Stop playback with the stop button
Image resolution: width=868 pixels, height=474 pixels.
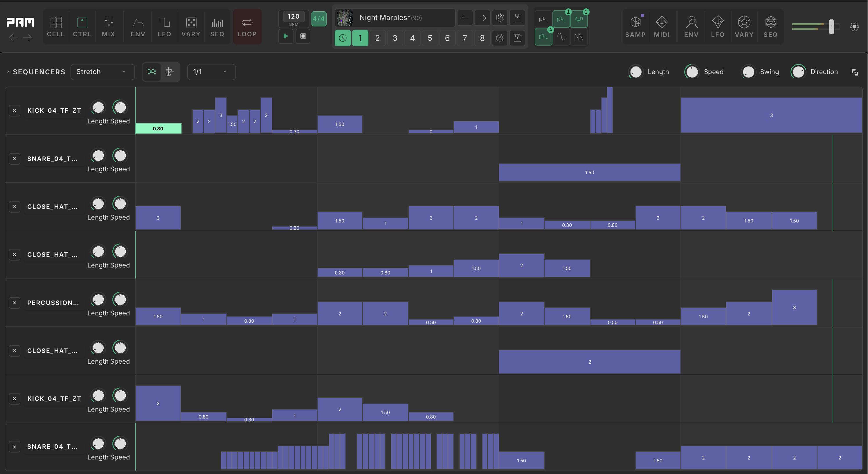pyautogui.click(x=303, y=36)
